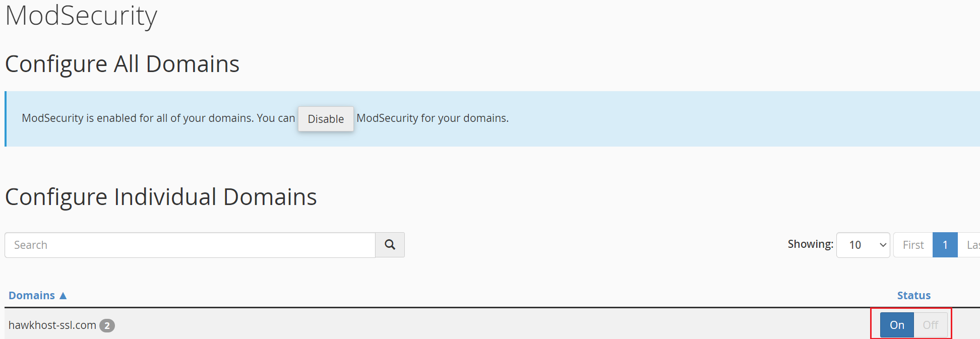Jump to the Last page
980x339 pixels.
pos(972,245)
